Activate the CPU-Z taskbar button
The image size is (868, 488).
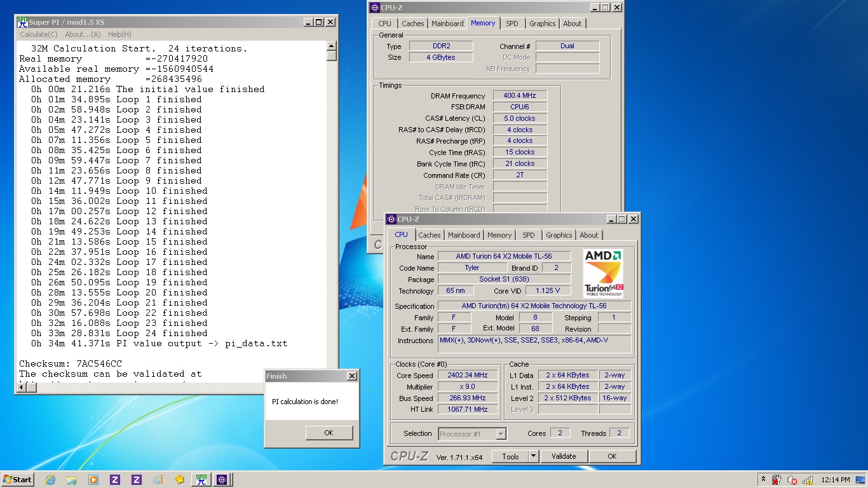(222, 480)
